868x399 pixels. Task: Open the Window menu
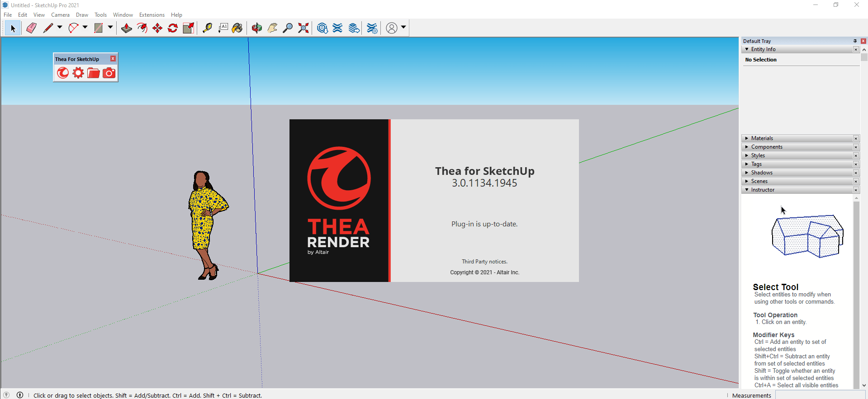(123, 15)
